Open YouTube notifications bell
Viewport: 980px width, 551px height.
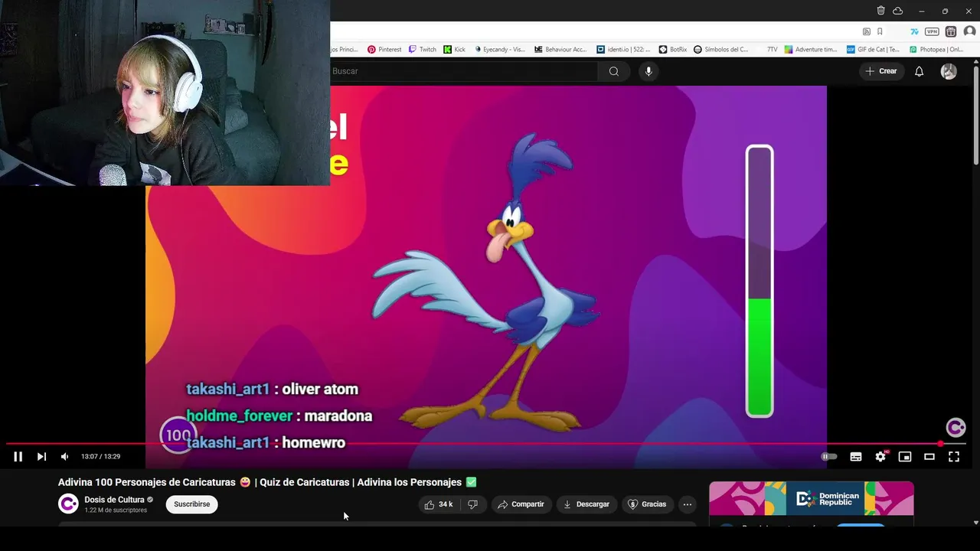click(x=920, y=71)
